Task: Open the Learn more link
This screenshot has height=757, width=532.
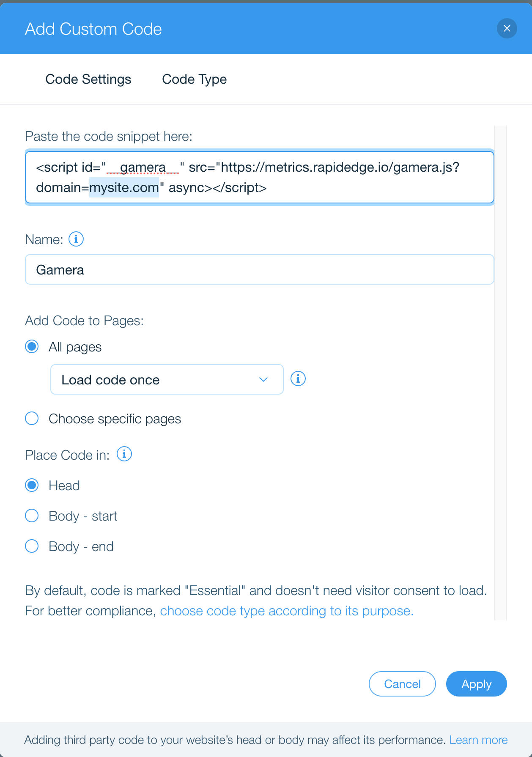Action: 478,740
